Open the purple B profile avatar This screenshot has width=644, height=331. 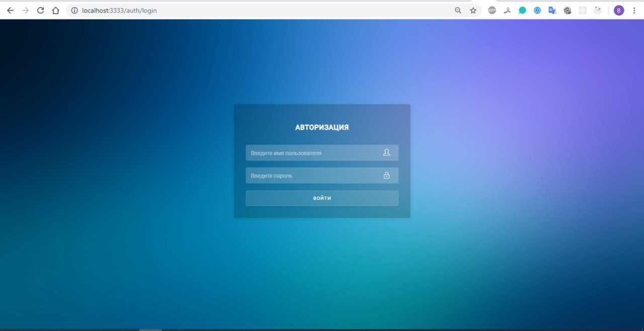tap(619, 10)
